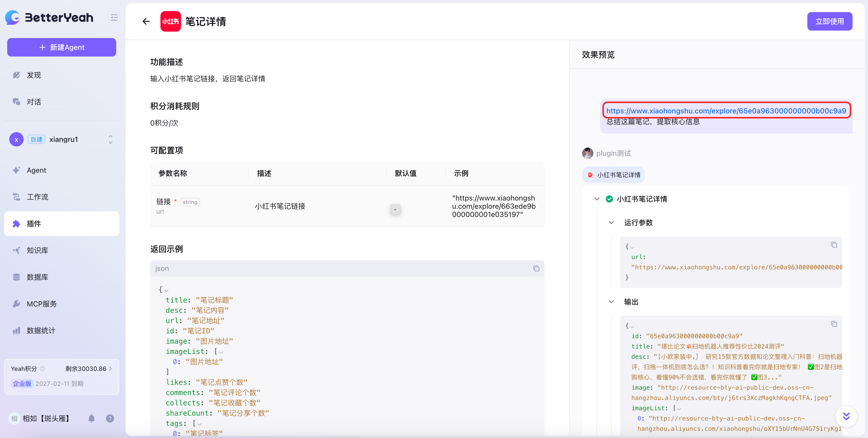
Task: Go to the 工作流 menu item
Action: (37, 197)
